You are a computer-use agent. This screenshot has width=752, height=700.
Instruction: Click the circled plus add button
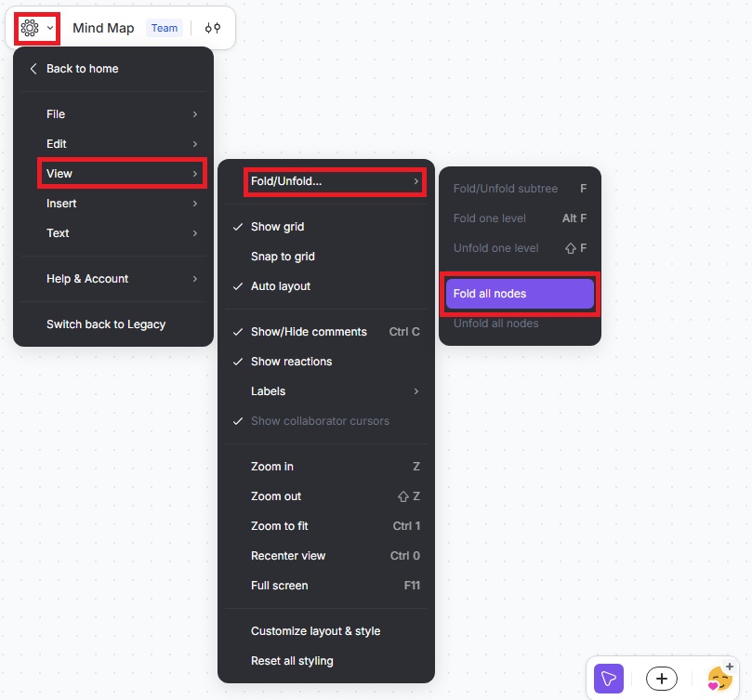point(661,679)
